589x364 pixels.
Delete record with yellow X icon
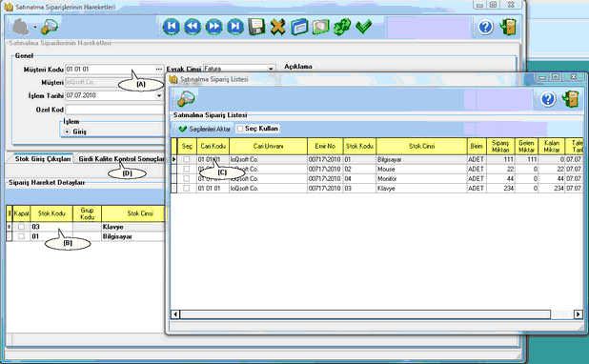(x=278, y=27)
